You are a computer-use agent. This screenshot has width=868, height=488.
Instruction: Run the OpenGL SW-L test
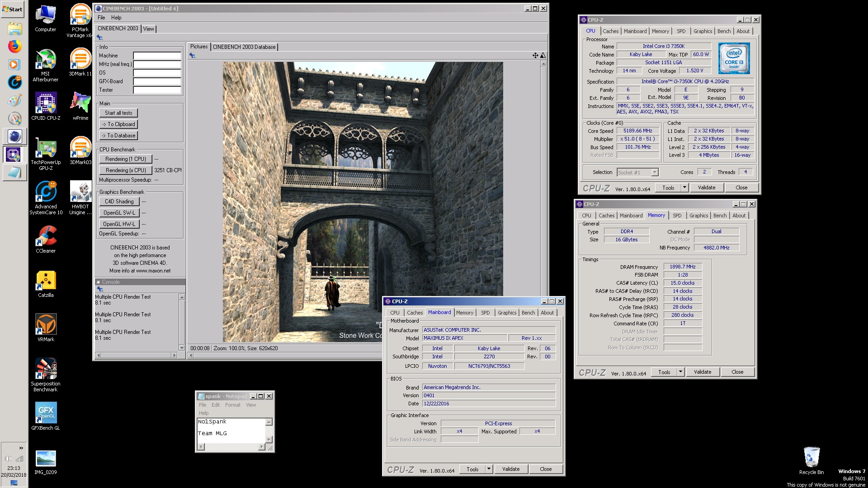coord(119,213)
